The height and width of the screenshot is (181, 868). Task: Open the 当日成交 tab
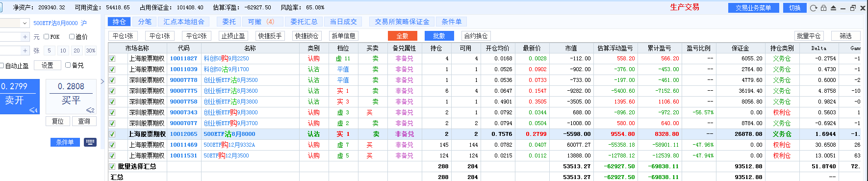[343, 22]
